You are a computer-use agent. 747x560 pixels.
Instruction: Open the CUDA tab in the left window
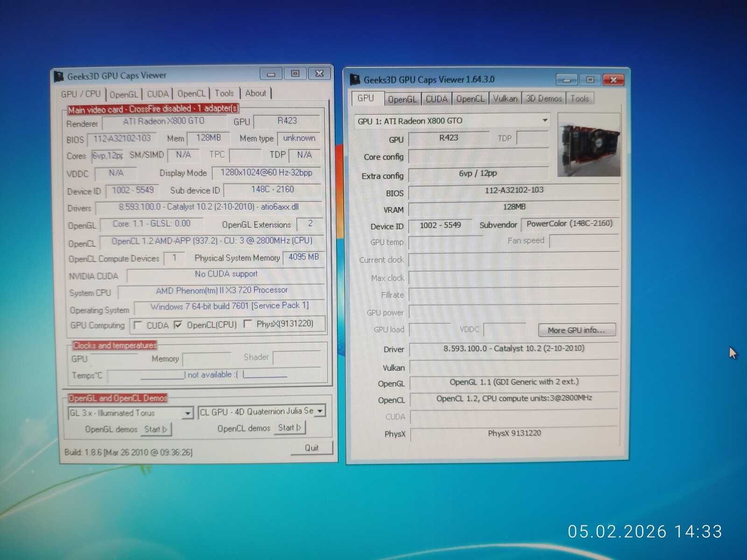pyautogui.click(x=158, y=94)
